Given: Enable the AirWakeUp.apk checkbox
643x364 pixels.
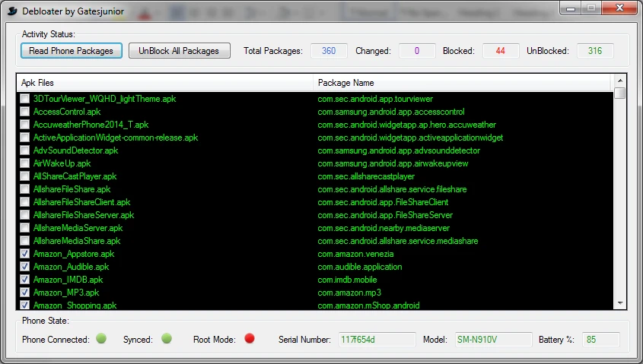Looking at the screenshot, I should point(25,163).
